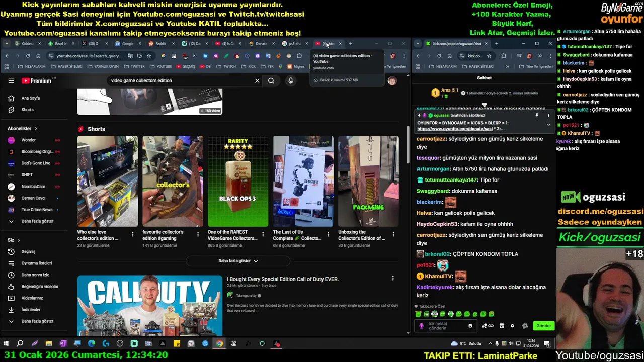Open options for 'Who else love collector's edition' short
Viewport: 644px width, 362px height.
tap(133, 234)
